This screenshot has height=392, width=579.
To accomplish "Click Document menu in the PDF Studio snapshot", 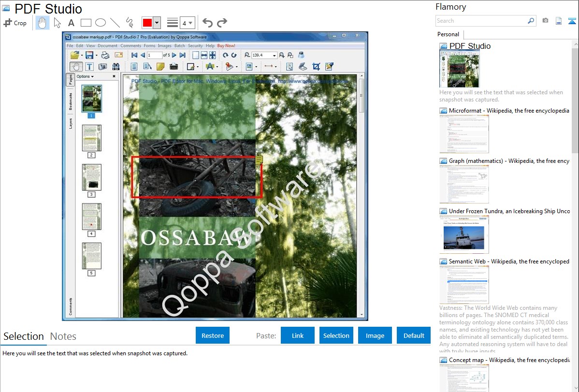I will (x=107, y=46).
